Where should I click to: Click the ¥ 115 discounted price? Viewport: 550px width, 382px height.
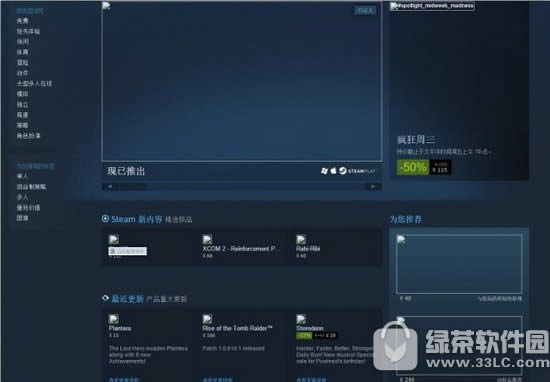[440, 170]
